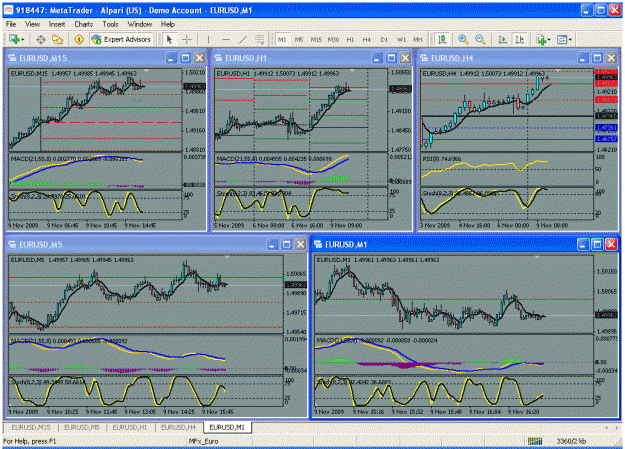625x449 pixels.
Task: Click the Zoom In magnifier icon
Action: 463,39
